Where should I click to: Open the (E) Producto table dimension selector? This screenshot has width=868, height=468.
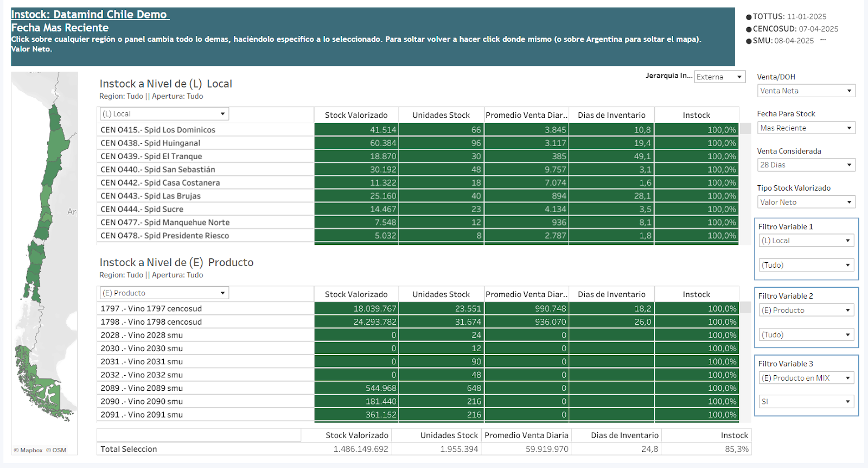(x=222, y=293)
